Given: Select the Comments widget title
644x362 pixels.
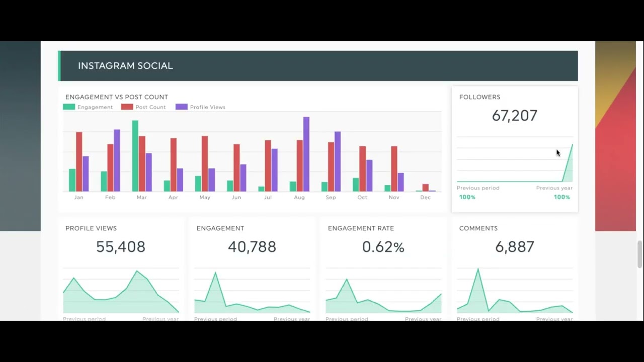Looking at the screenshot, I should [478, 228].
